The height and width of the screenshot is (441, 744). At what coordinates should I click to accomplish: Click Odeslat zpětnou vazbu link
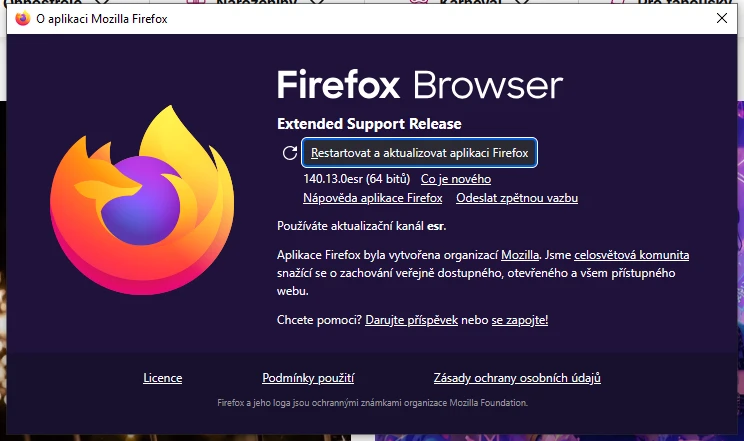517,198
